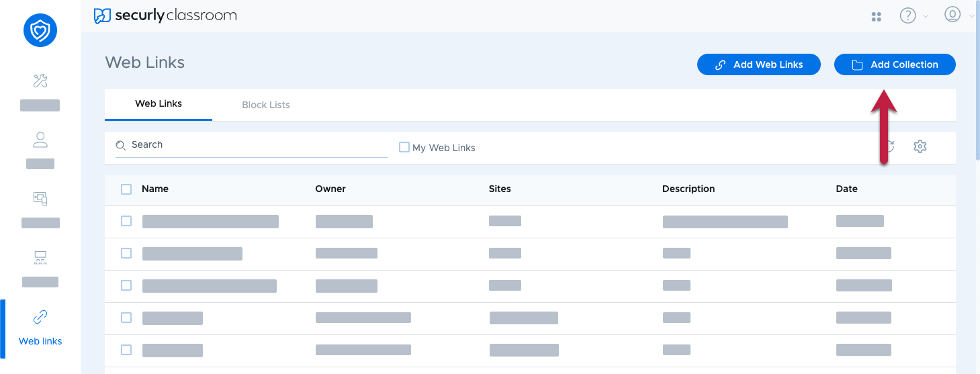Viewport: 980px width, 374px height.
Task: Sort by the Date column header
Action: click(x=847, y=189)
